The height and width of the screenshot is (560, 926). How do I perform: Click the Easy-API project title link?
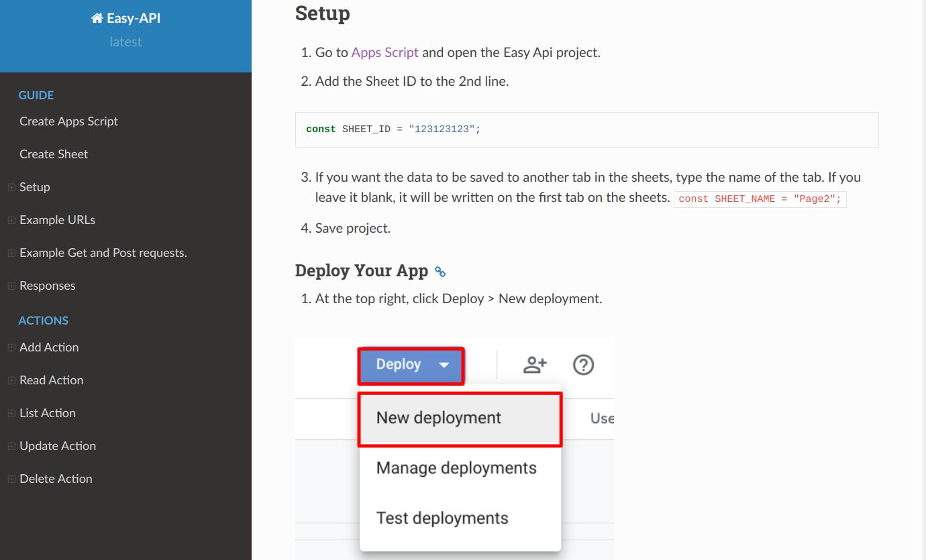click(x=133, y=19)
